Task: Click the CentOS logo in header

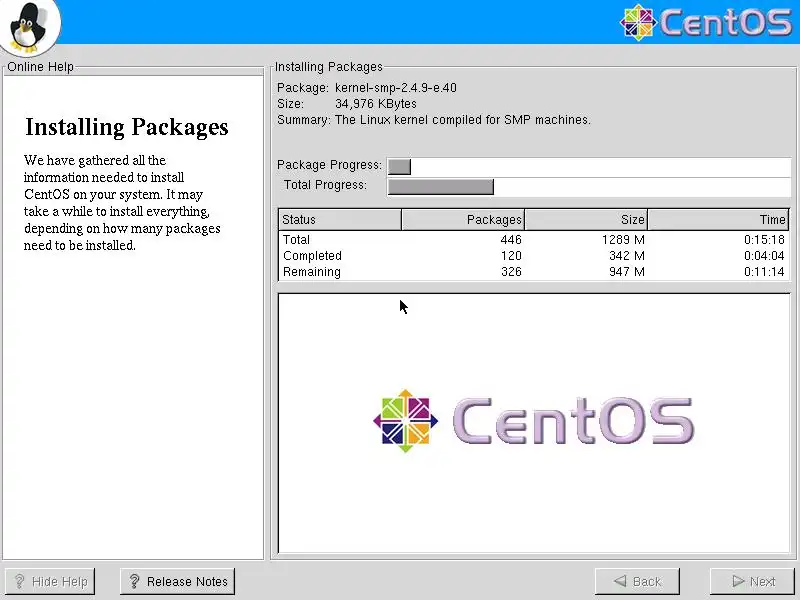Action: tap(706, 22)
